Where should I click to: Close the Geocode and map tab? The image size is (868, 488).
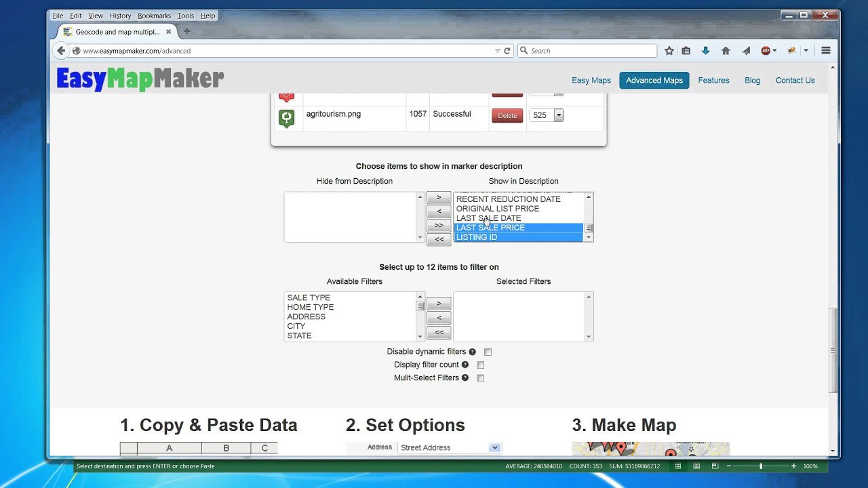click(x=169, y=32)
